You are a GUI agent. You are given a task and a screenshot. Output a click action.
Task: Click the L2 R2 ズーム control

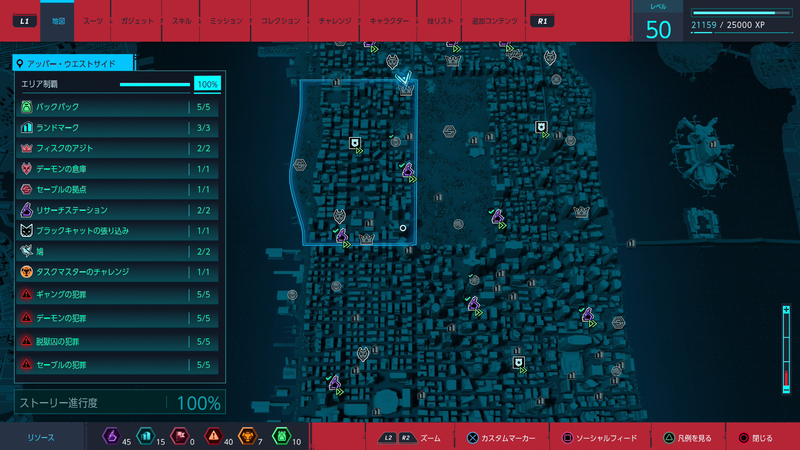click(409, 438)
